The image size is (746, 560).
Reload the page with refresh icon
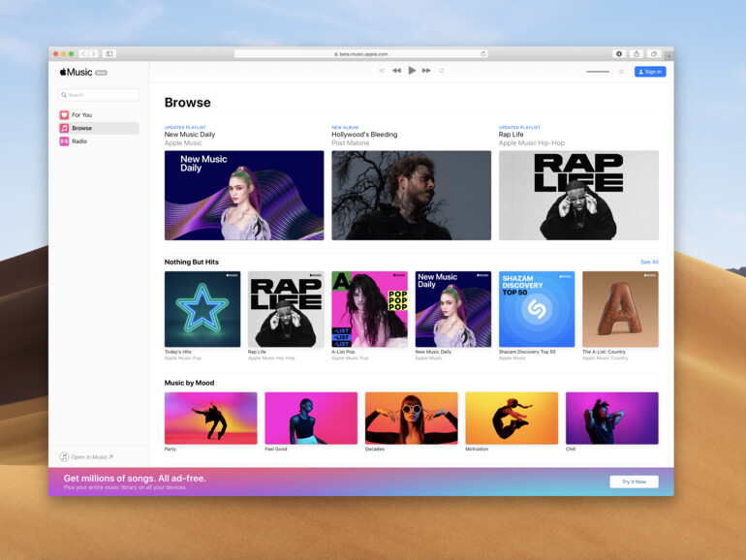point(482,53)
